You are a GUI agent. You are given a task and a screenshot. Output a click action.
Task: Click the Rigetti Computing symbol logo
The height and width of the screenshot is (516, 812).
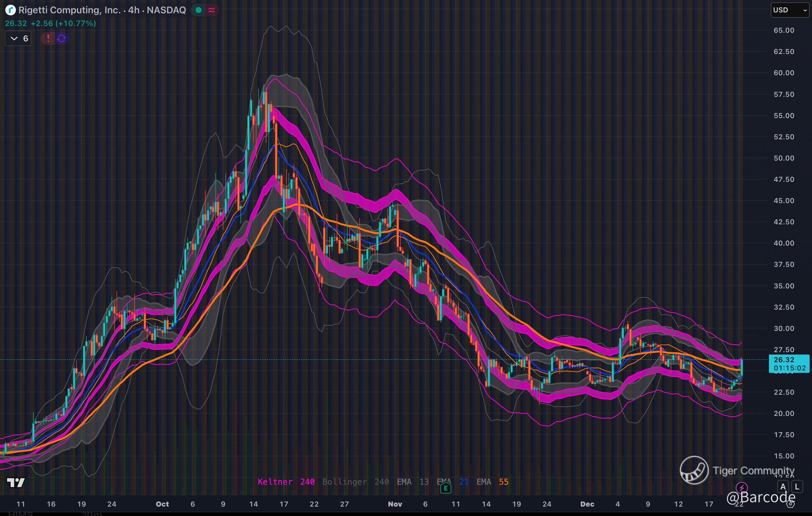coord(10,10)
